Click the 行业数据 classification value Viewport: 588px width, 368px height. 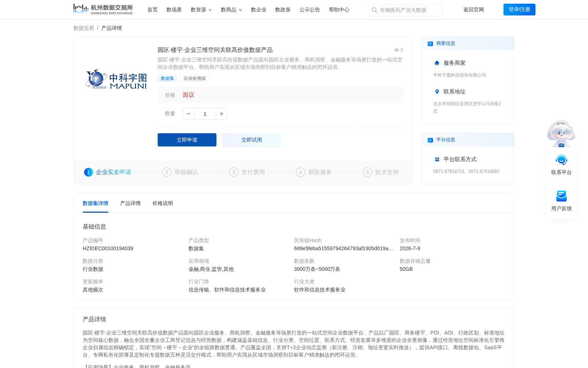pos(93,269)
